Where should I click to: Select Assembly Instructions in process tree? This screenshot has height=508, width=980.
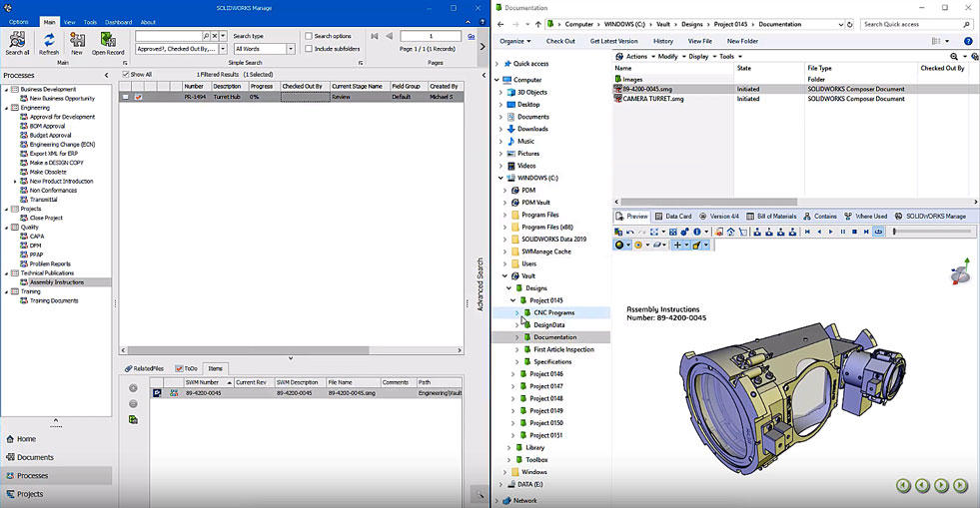pyautogui.click(x=57, y=281)
